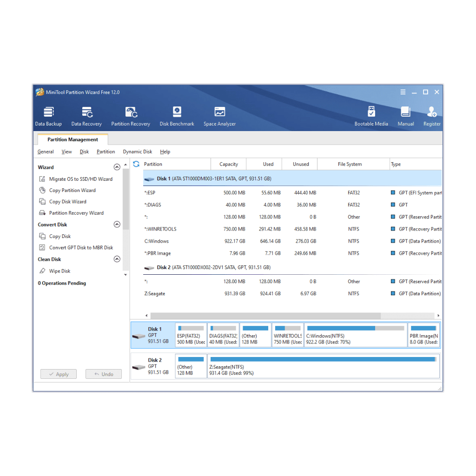This screenshot has width=476, height=476.
Task: Collapse the Clean Disk section
Action: (x=117, y=259)
